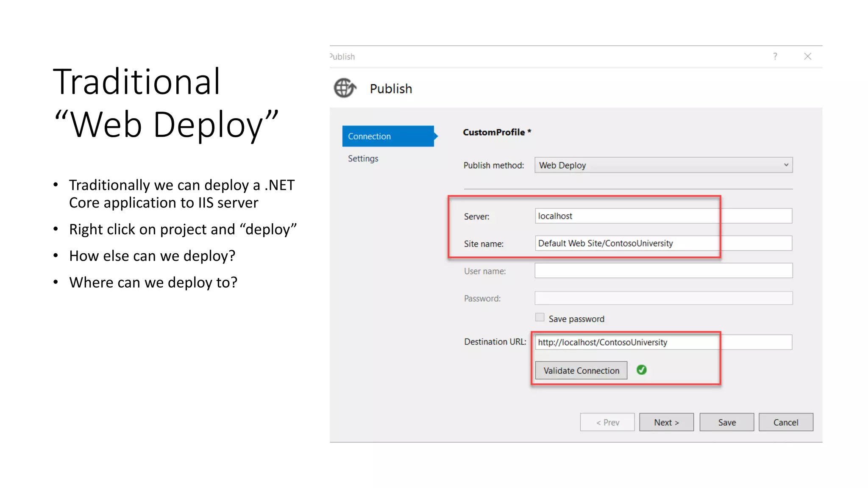
Task: Edit the Destination URL field
Action: (x=663, y=342)
